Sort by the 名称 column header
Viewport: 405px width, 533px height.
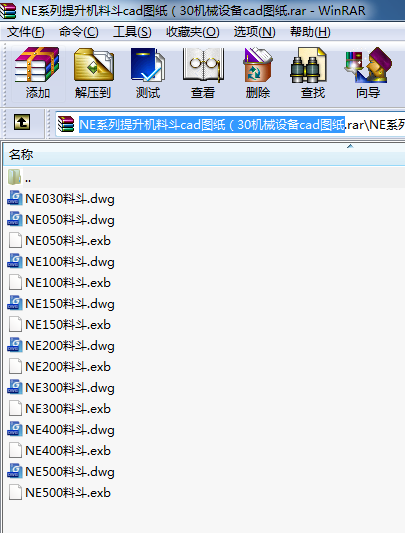(204, 155)
